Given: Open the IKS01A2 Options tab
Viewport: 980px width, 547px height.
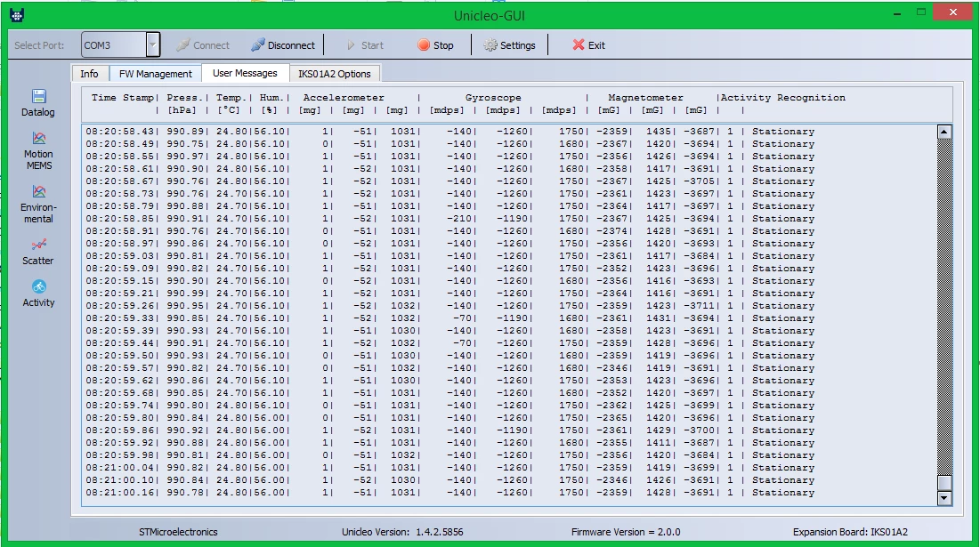Looking at the screenshot, I should [335, 74].
